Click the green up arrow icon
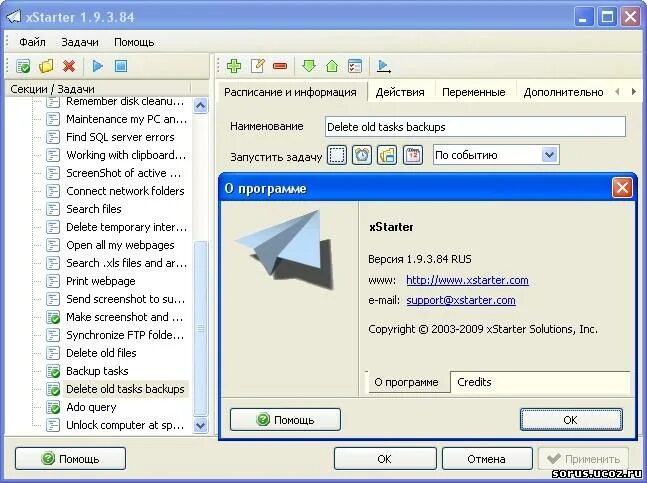The height and width of the screenshot is (483, 647). click(332, 66)
